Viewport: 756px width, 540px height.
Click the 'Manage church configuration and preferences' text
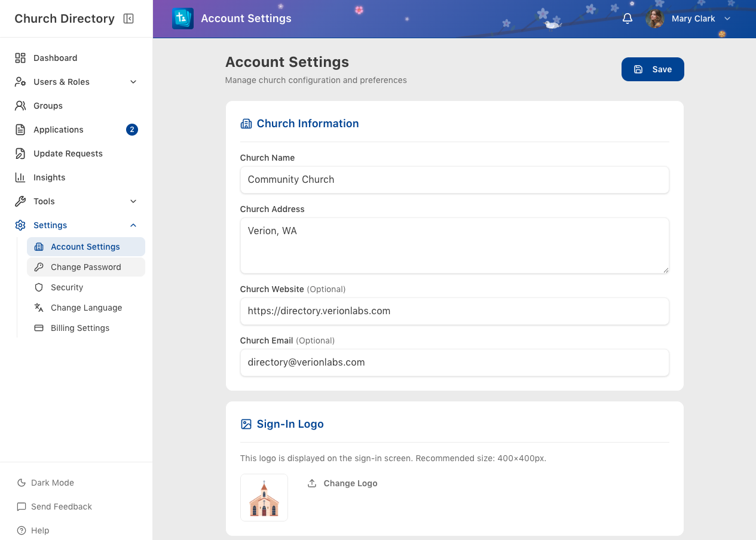point(316,80)
